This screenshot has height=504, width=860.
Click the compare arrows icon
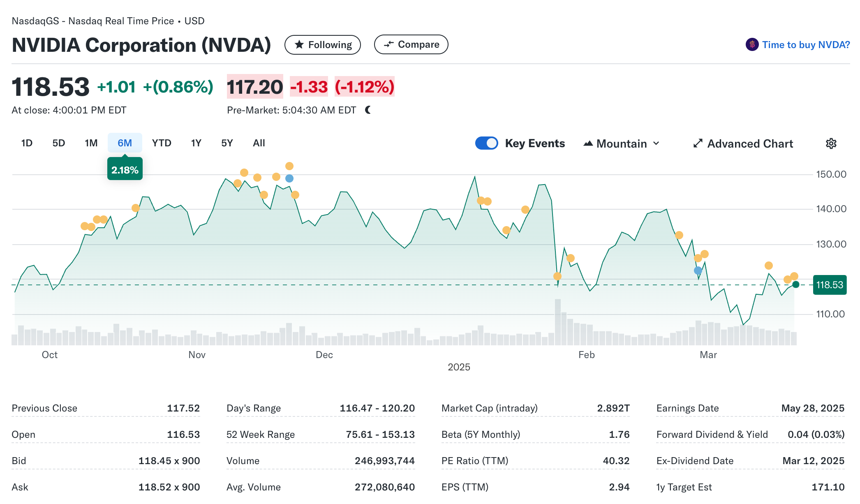point(388,44)
